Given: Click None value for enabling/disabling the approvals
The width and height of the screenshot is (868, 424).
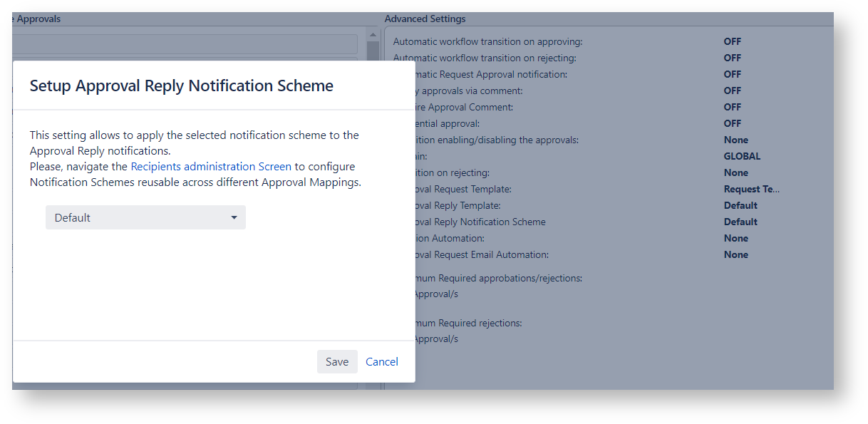Looking at the screenshot, I should (x=736, y=140).
